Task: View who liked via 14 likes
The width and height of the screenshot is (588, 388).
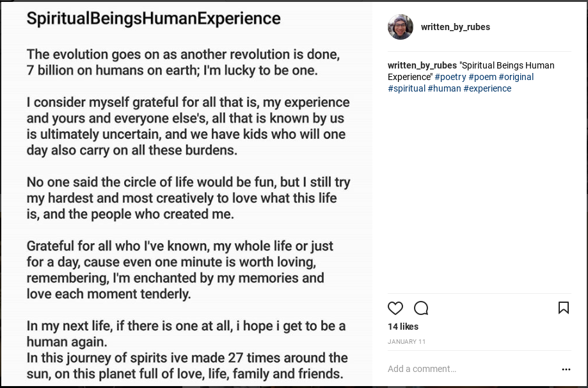Action: coord(402,327)
